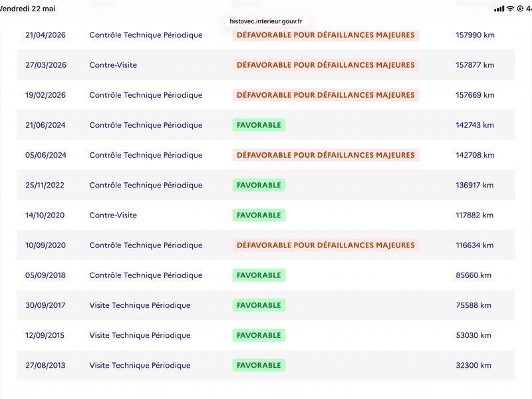Click the Favorable badge for 12/09/2015
Viewport: 532px width, 399px height.
259,335
